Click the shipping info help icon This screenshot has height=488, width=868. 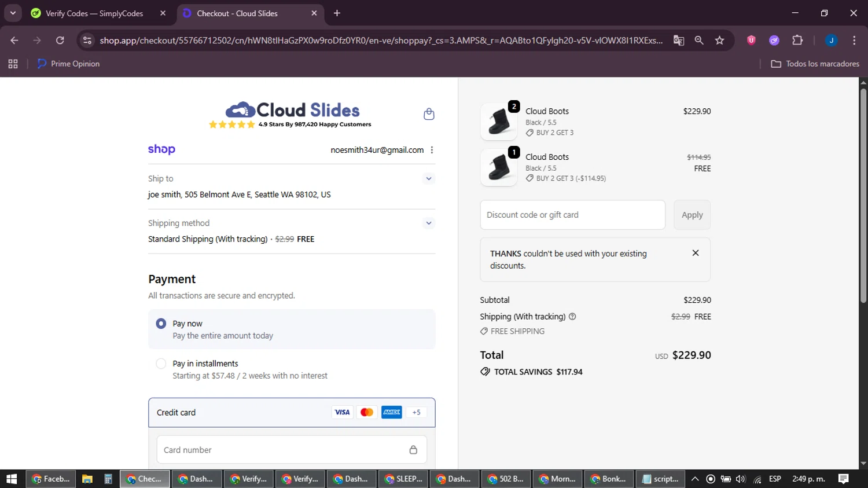pyautogui.click(x=572, y=317)
